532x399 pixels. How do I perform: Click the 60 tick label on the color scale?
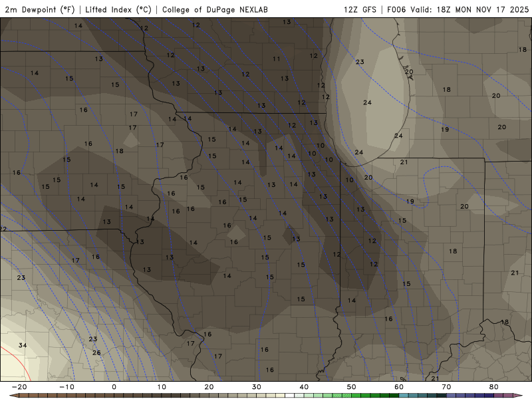(x=399, y=387)
